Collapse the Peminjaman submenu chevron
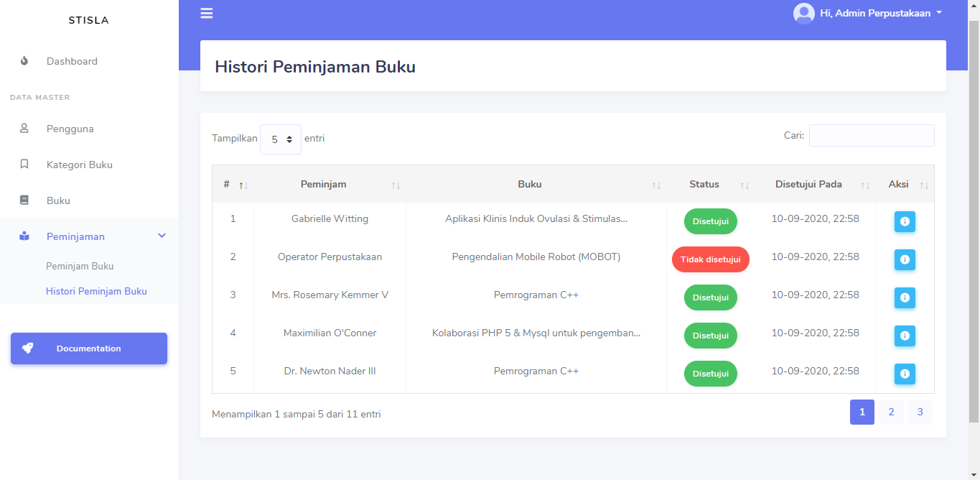Viewport: 980px width, 480px height. tap(162, 236)
